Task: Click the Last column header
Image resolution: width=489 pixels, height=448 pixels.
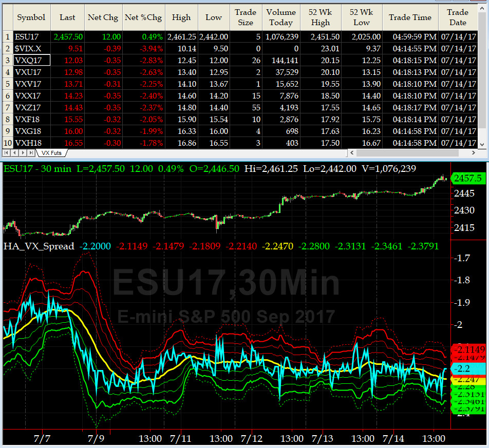Action: pyautogui.click(x=67, y=17)
